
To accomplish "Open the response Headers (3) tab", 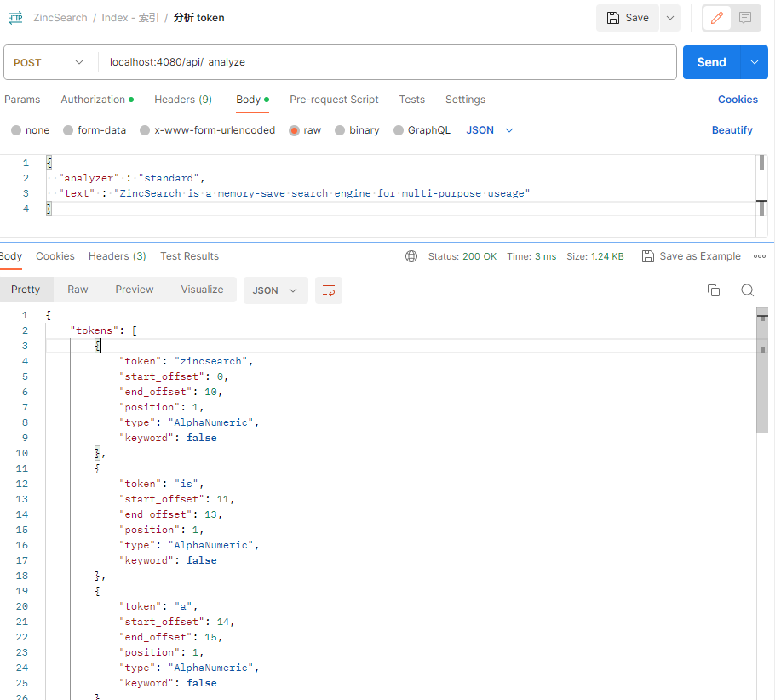I will 117,256.
